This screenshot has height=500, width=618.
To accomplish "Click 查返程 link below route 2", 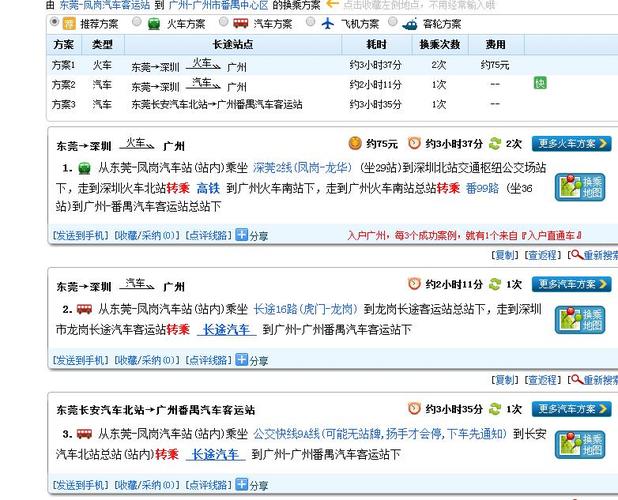I will point(542,380).
